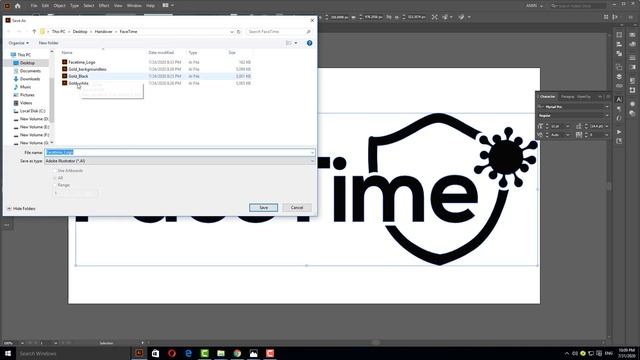Open the Actions play icon in dock

(619, 132)
